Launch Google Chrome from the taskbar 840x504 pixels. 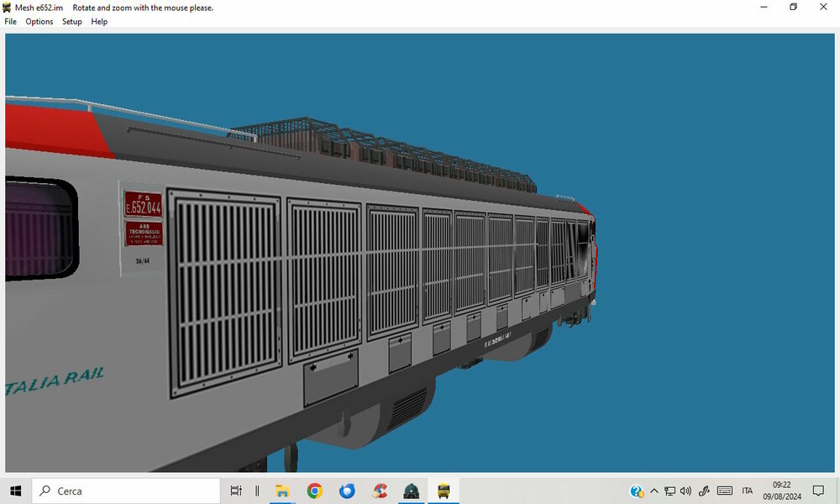(314, 491)
